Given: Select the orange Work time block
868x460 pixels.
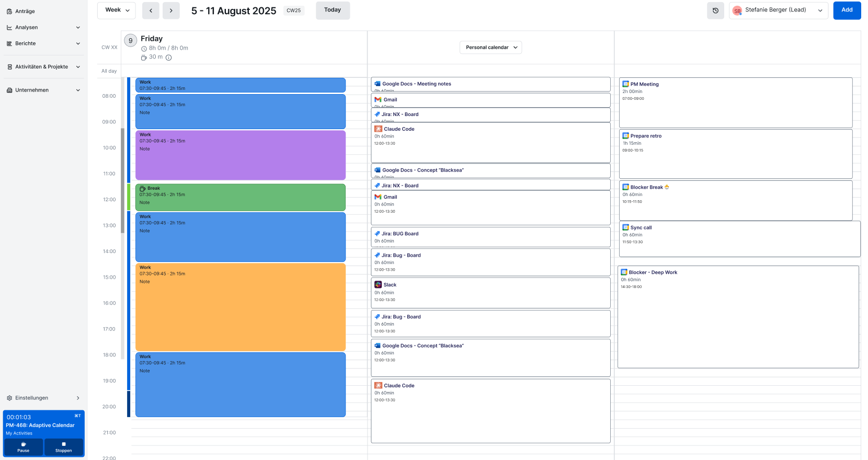Looking at the screenshot, I should pyautogui.click(x=241, y=307).
